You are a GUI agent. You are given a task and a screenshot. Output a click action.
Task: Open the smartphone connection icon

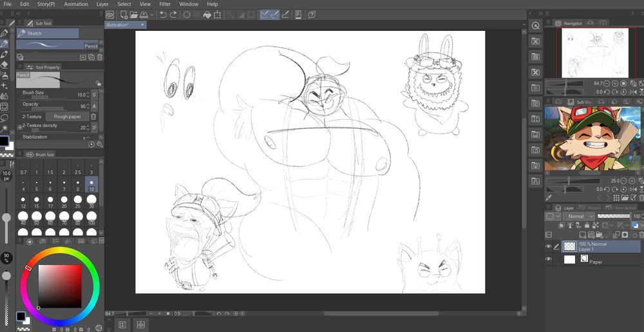coord(299,15)
